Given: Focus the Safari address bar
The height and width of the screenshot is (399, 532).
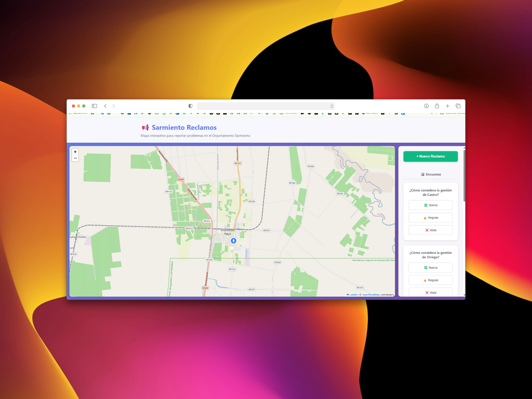Looking at the screenshot, I should tap(266, 106).
